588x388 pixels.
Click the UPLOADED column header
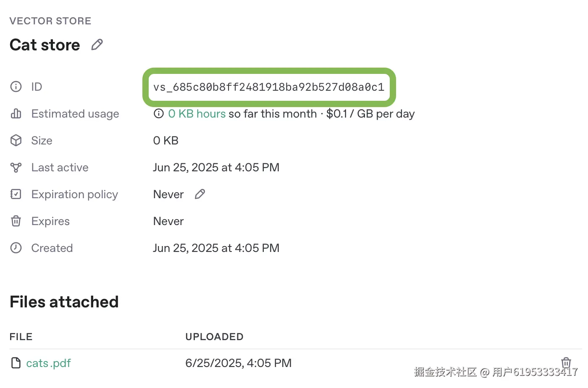(x=214, y=337)
